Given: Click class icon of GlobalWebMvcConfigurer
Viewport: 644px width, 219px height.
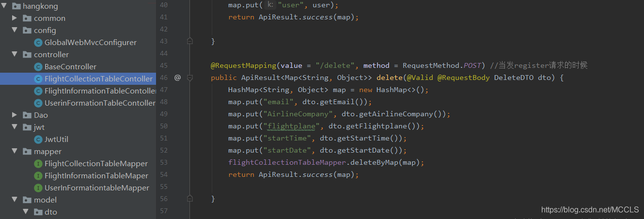Looking at the screenshot, I should 38,43.
